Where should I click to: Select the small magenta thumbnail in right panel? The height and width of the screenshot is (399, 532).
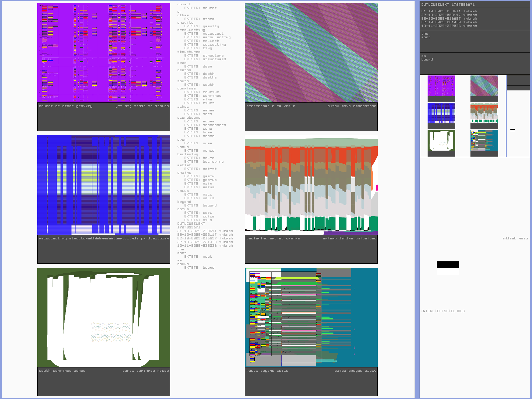[x=441, y=86]
